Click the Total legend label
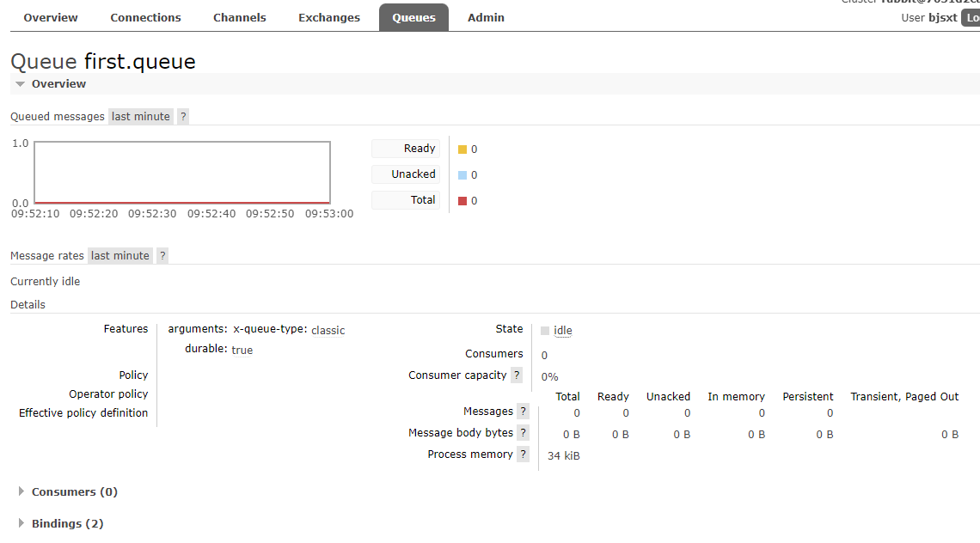980x543 pixels. pyautogui.click(x=407, y=200)
